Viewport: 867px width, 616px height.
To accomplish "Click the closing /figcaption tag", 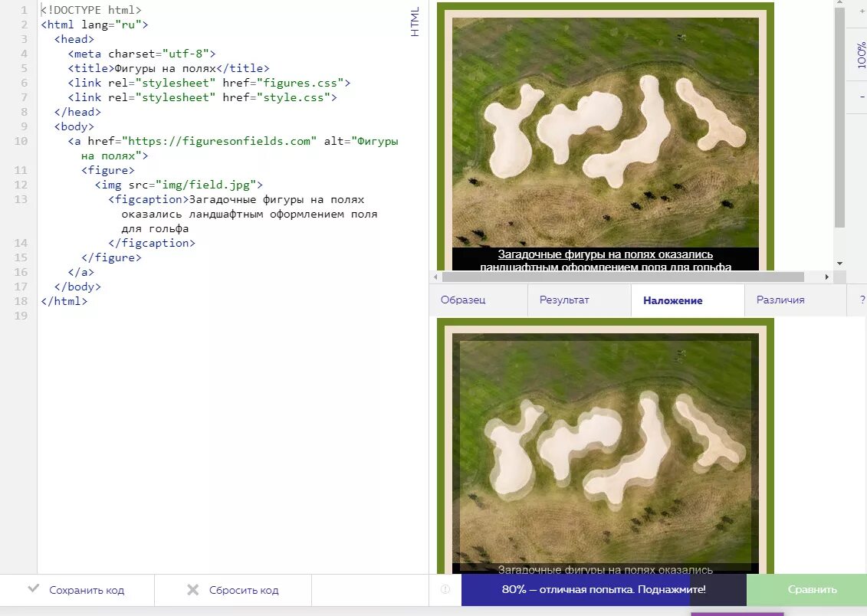I will (x=152, y=243).
